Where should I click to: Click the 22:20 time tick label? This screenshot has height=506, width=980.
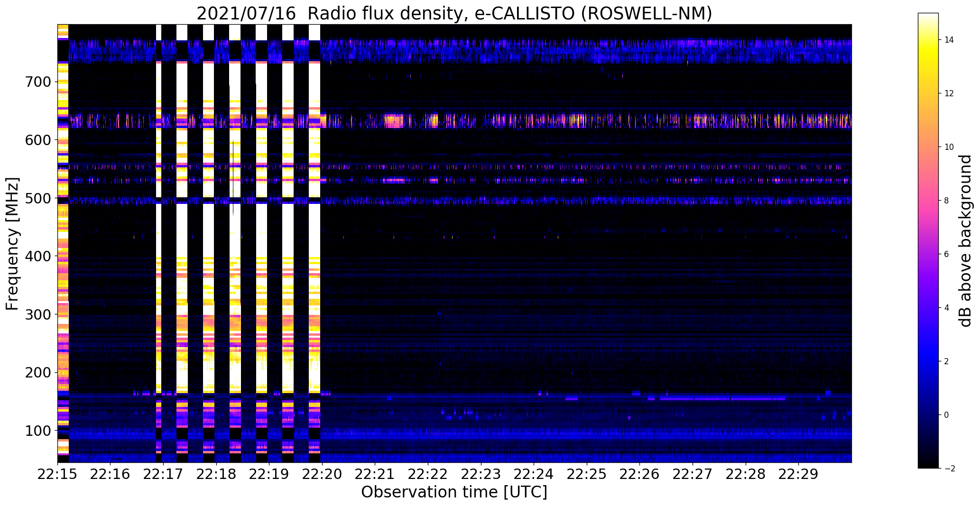(x=322, y=474)
